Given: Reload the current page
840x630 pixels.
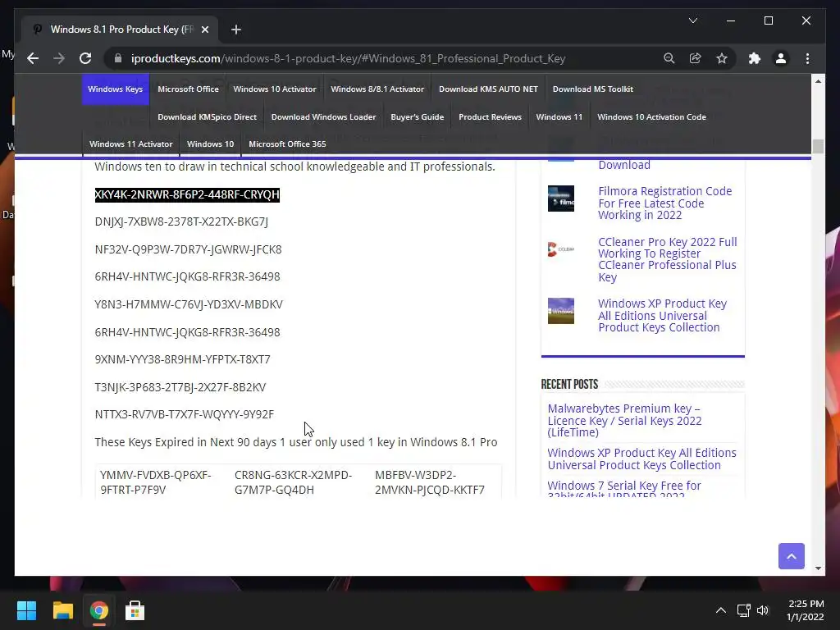Looking at the screenshot, I should click(x=85, y=58).
